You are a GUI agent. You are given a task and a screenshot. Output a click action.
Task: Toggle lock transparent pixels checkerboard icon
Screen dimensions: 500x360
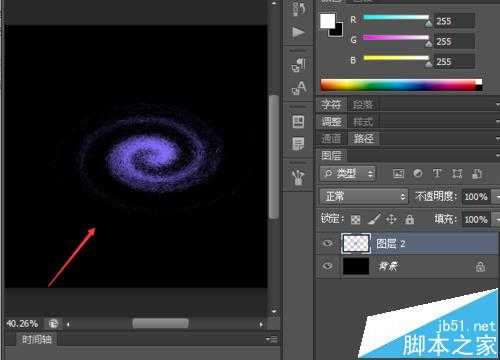[x=355, y=219]
